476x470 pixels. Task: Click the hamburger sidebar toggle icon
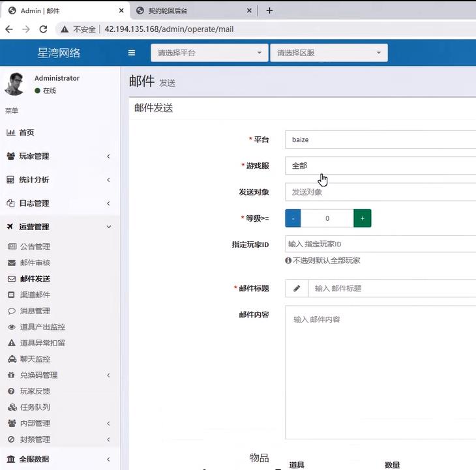pos(132,53)
